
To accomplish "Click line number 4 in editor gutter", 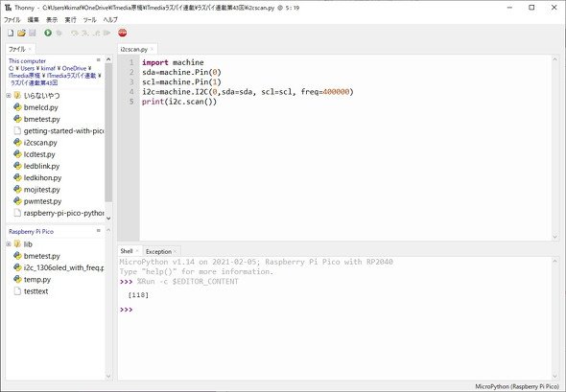I will [131, 92].
